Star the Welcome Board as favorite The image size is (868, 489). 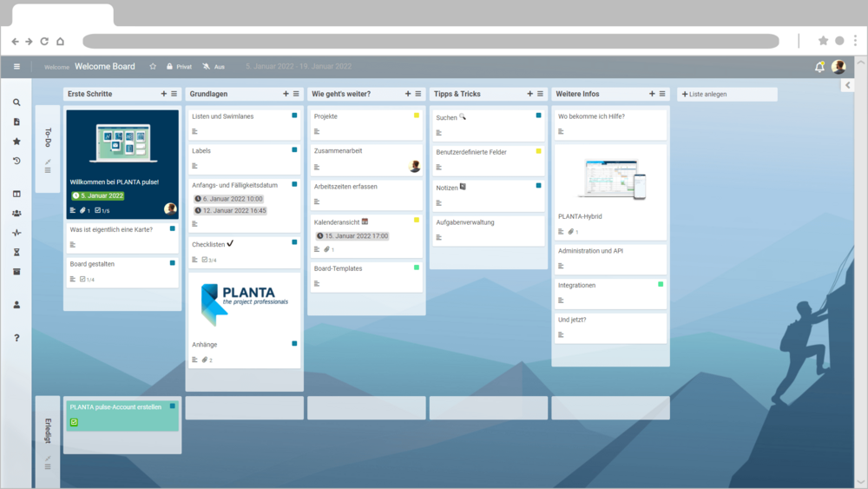coord(153,67)
